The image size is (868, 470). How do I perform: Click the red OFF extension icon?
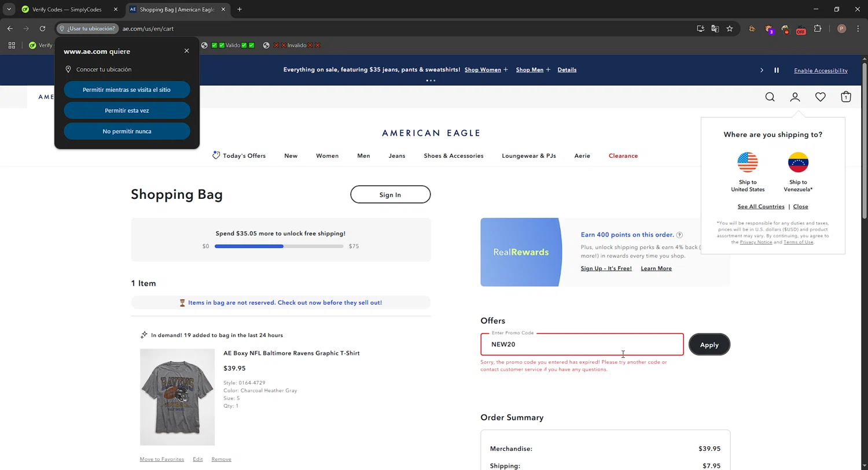tap(801, 29)
